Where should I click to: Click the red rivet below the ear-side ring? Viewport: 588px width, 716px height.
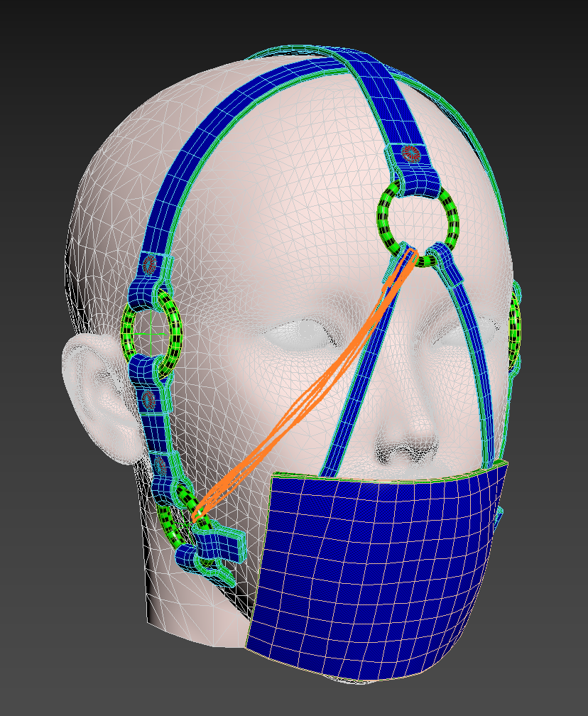tap(148, 398)
